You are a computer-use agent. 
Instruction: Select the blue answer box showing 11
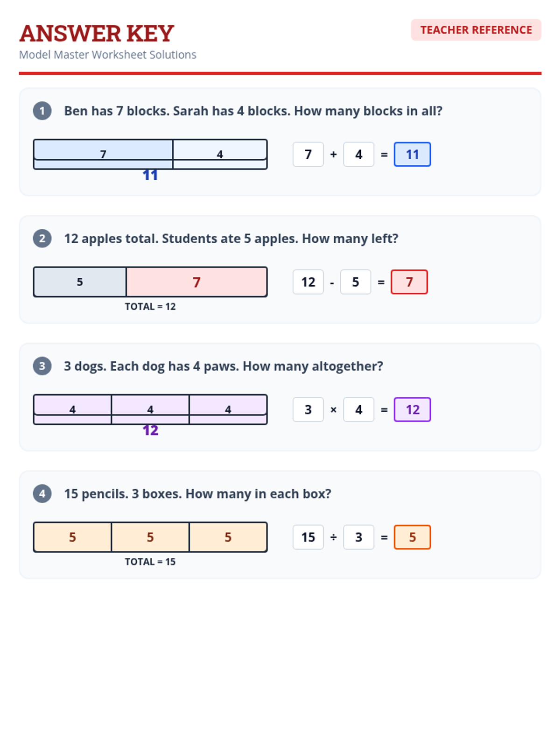point(412,155)
